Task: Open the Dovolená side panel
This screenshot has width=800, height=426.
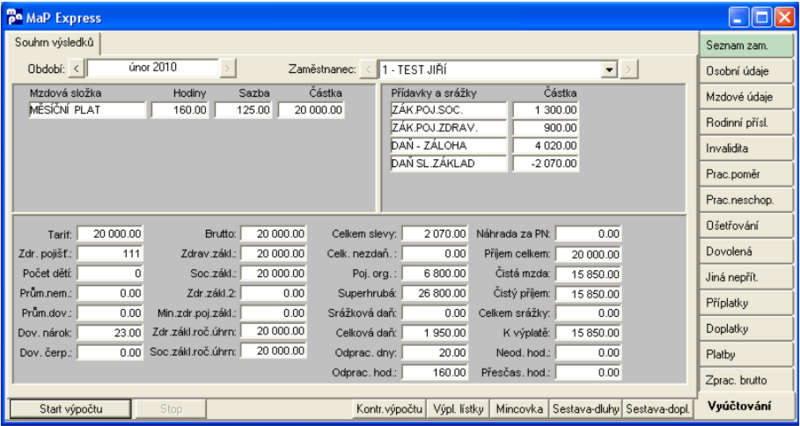Action: 747,252
